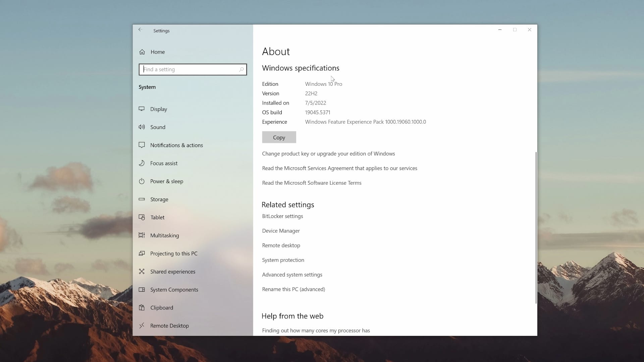Click the Shared experiences icon
Image resolution: width=644 pixels, height=362 pixels.
(x=142, y=271)
